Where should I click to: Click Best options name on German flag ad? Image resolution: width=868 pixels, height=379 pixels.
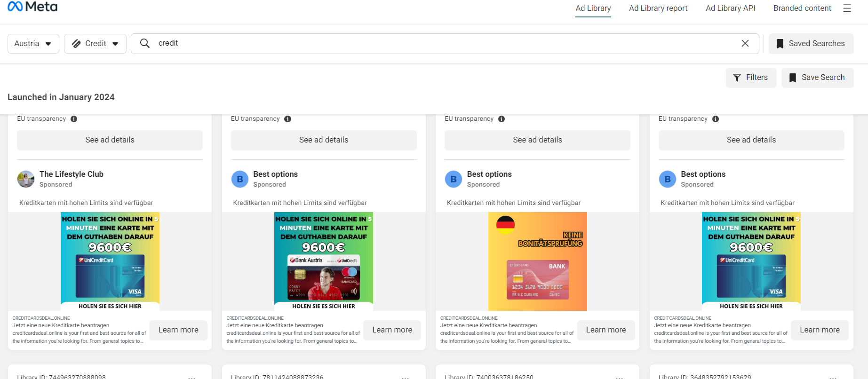[x=489, y=174]
